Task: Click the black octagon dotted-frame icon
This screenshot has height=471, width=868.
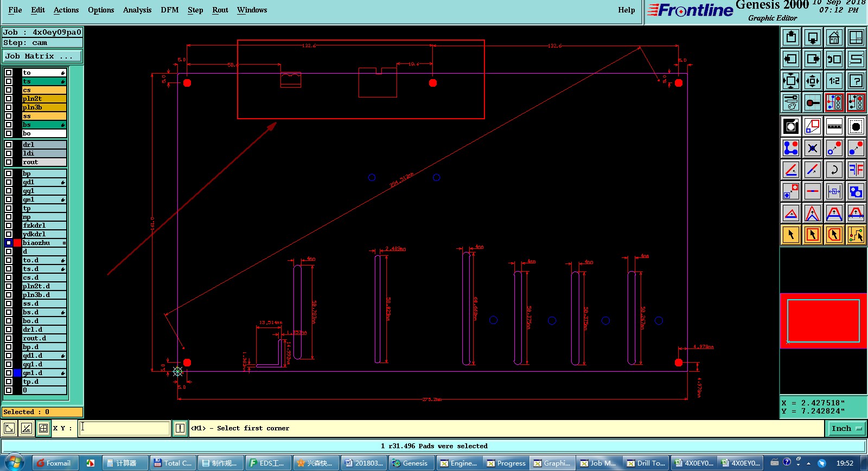Action: point(856,126)
